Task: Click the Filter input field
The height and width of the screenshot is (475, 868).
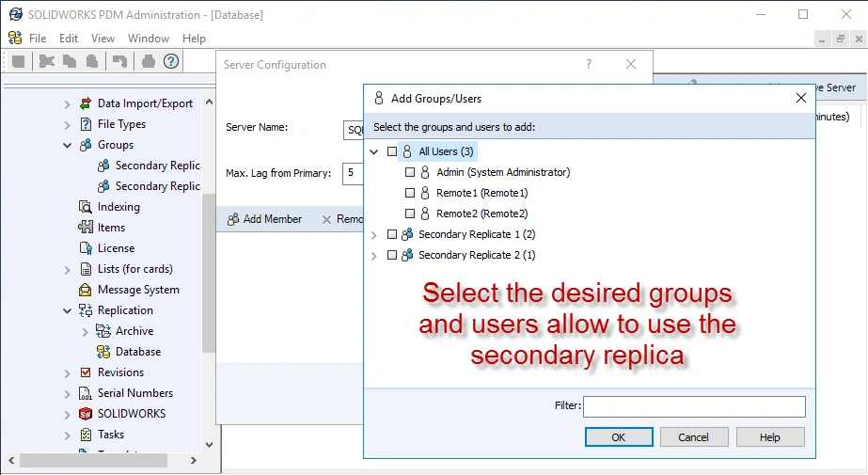Action: click(x=694, y=407)
